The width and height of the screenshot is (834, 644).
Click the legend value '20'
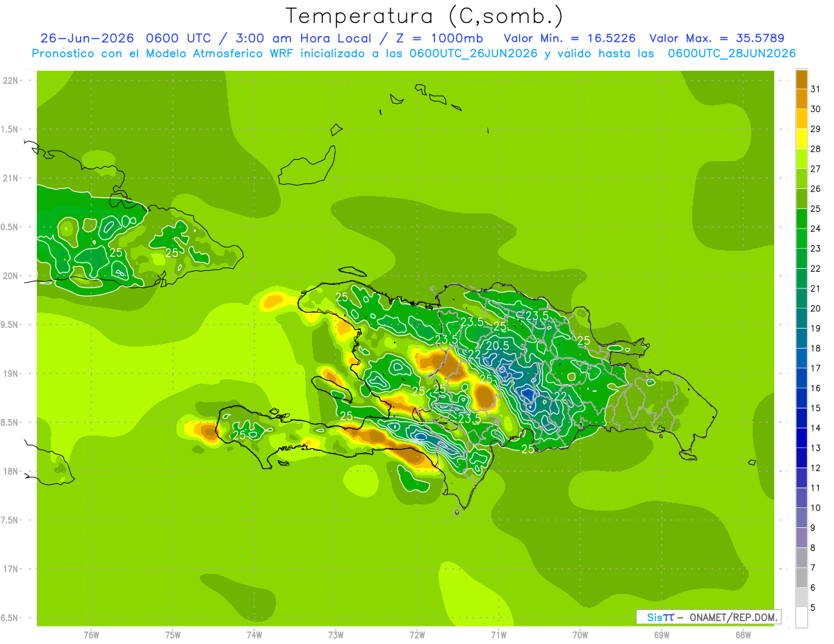[815, 308]
